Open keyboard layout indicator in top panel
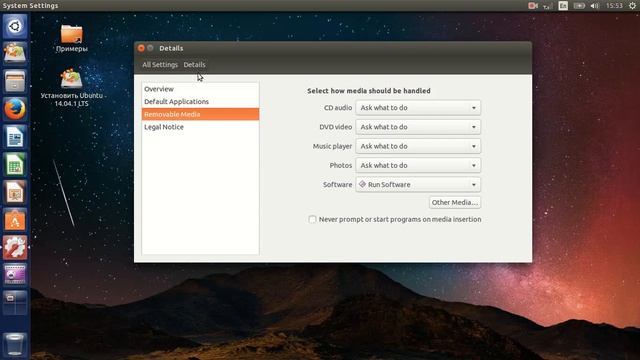The image size is (640, 360). click(563, 5)
